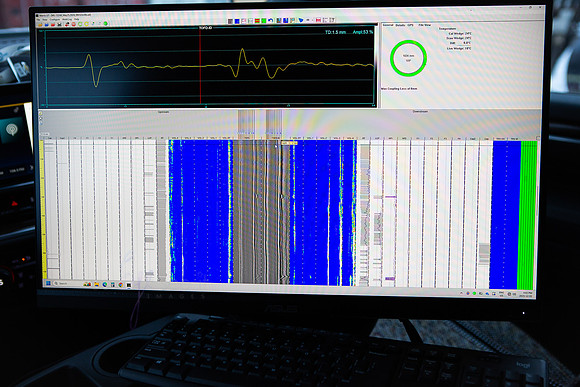The width and height of the screenshot is (580, 387).
Task: Switch to the Details tab
Action: click(400, 25)
